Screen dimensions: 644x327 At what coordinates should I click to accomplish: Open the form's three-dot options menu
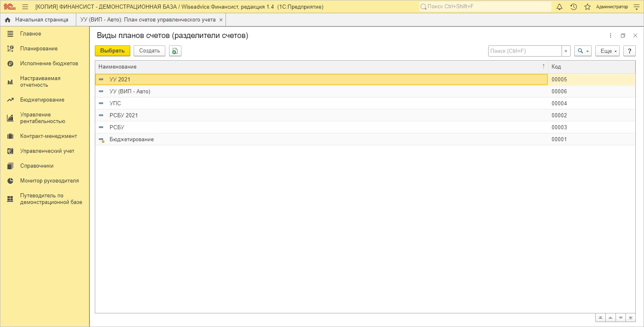click(610, 36)
